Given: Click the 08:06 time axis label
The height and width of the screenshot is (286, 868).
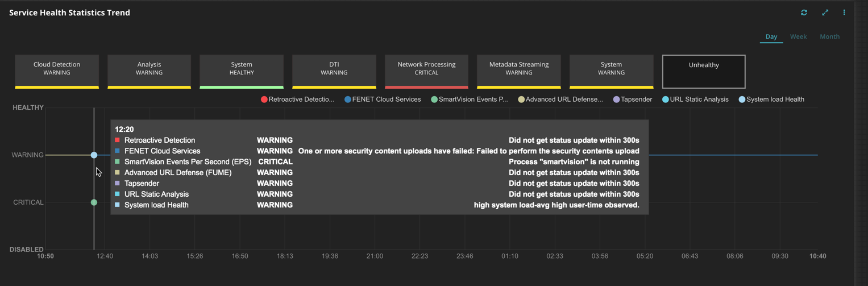Looking at the screenshot, I should coord(735,256).
